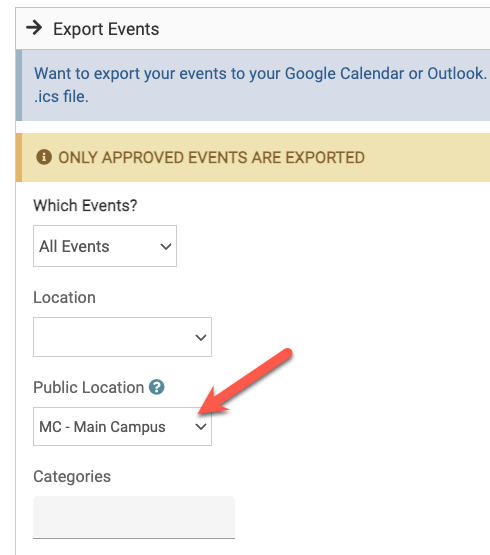The width and height of the screenshot is (490, 555).
Task: Click the chevron in the All Events dropdown
Action: [166, 246]
